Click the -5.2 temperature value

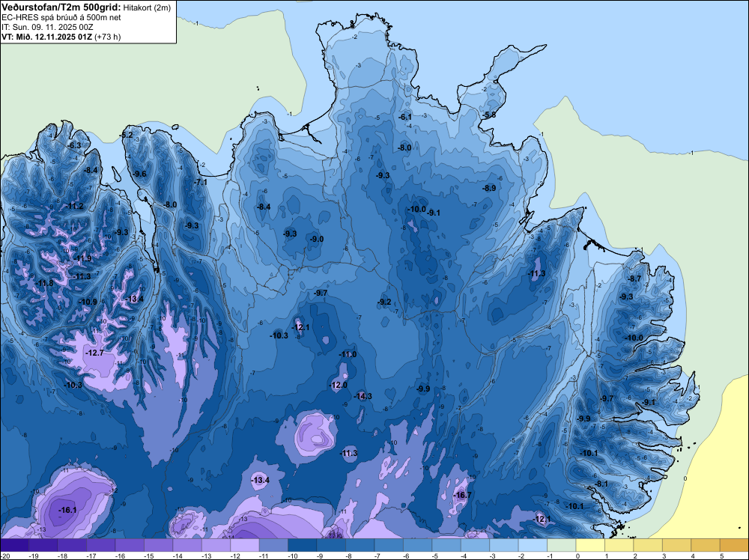(127, 135)
